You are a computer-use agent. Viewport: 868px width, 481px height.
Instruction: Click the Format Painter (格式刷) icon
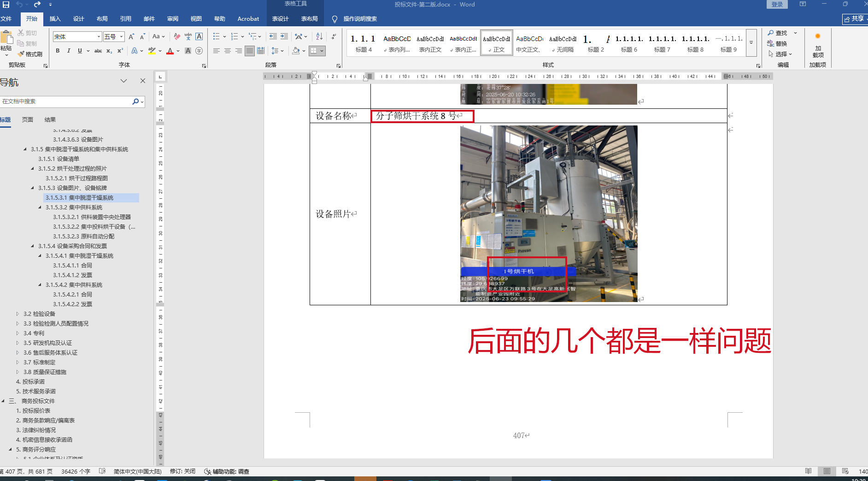click(30, 54)
